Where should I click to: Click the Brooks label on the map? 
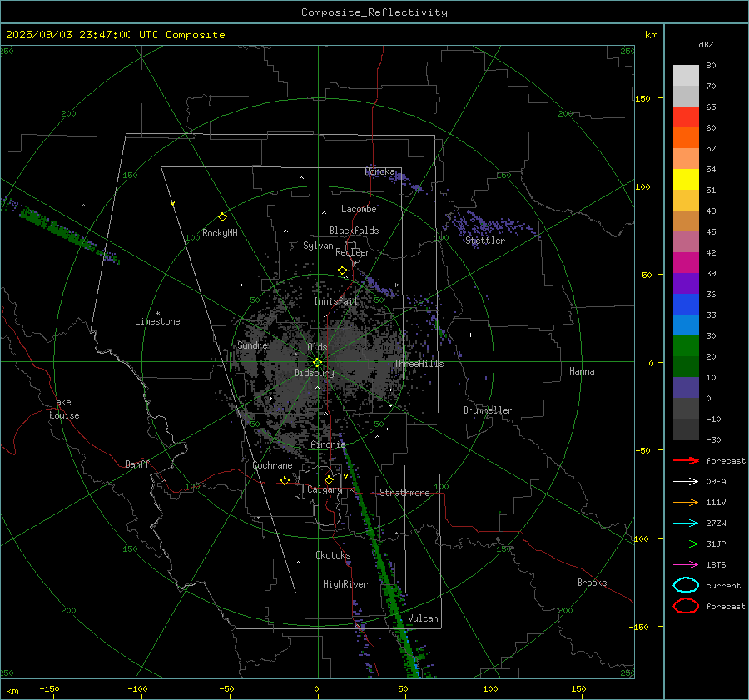click(x=592, y=583)
